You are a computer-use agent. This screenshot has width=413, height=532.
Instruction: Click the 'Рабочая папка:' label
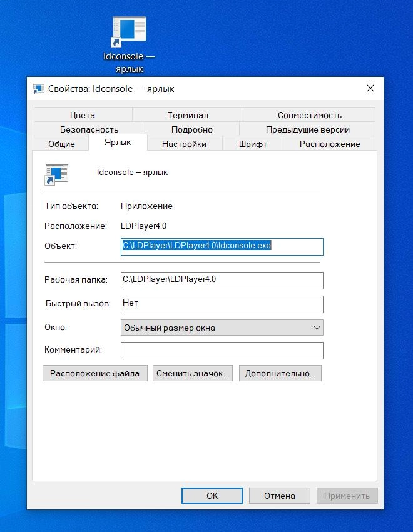pyautogui.click(x=76, y=280)
